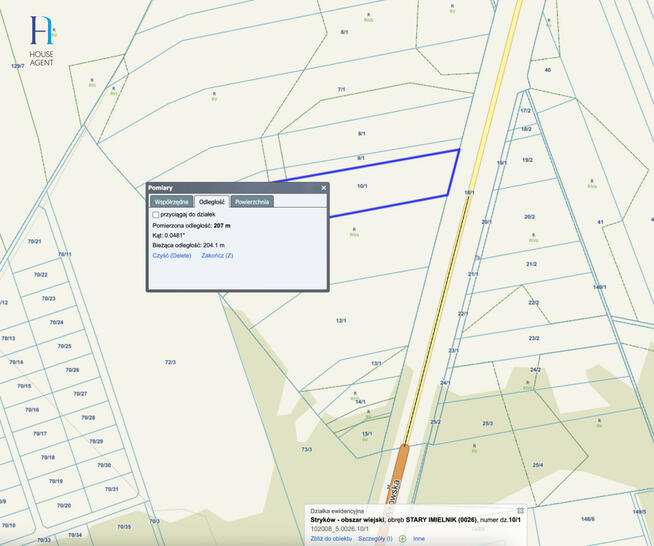Screen dimensions: 654x546
Task: Close the Pomiary measurement dialog
Action: (x=323, y=188)
